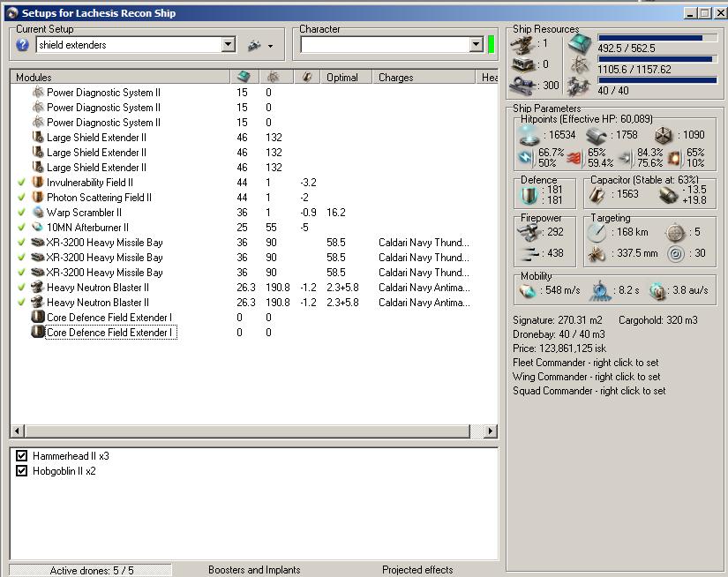728x577 pixels.
Task: Click the targeting range icon showing 168 km
Action: [597, 232]
